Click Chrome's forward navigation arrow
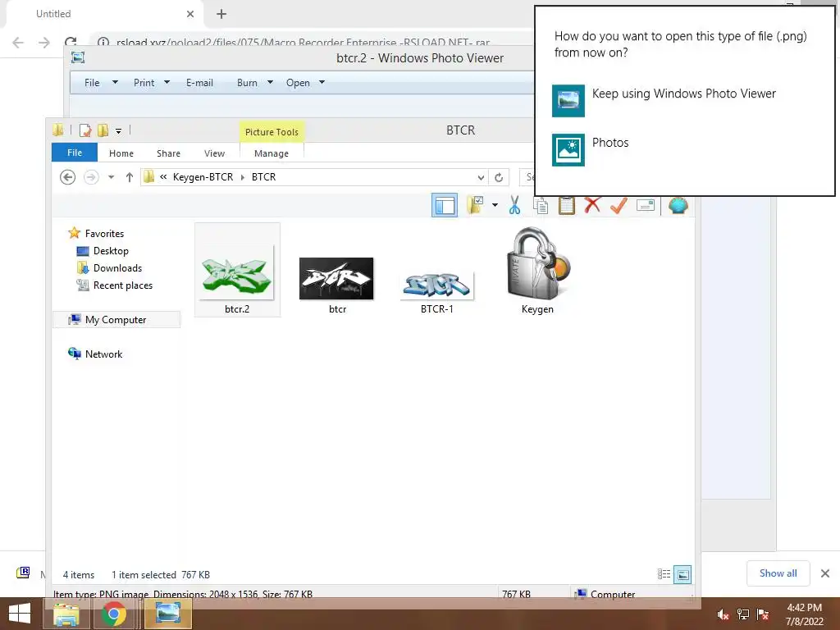 [44, 43]
